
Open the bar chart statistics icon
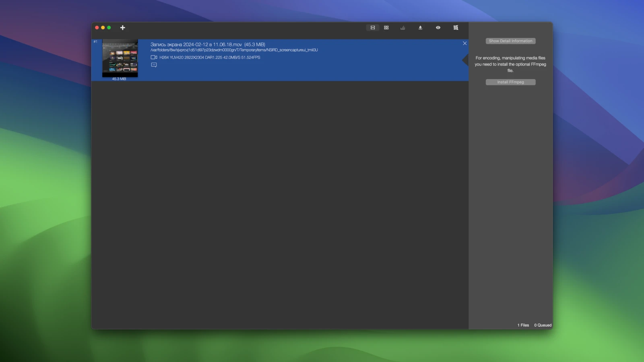point(402,28)
